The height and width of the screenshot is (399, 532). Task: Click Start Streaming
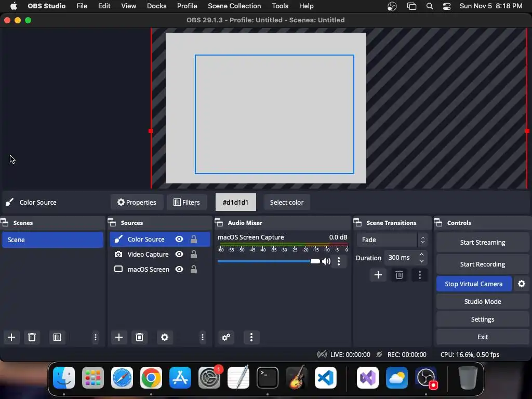(483, 242)
